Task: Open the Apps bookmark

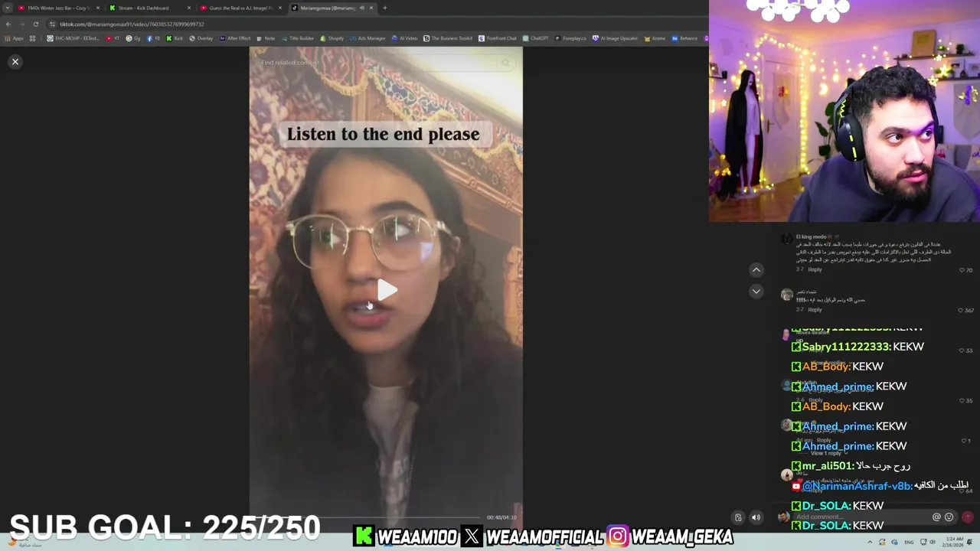Action: [x=14, y=38]
